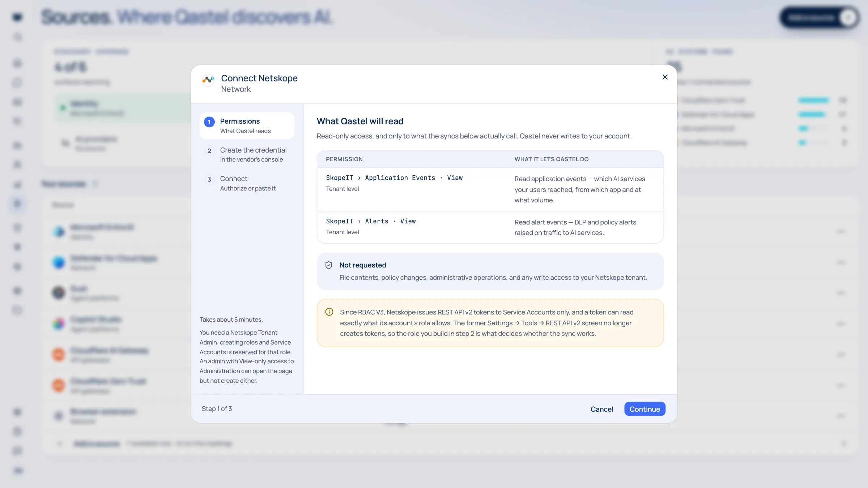Select the Permissions step
This screenshot has width=868, height=488.
(x=247, y=125)
